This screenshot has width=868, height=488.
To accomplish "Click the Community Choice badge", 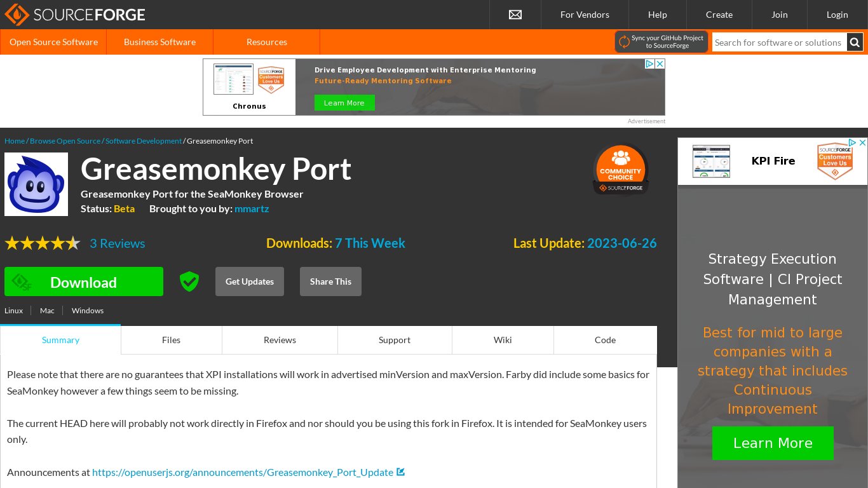I will point(621,169).
